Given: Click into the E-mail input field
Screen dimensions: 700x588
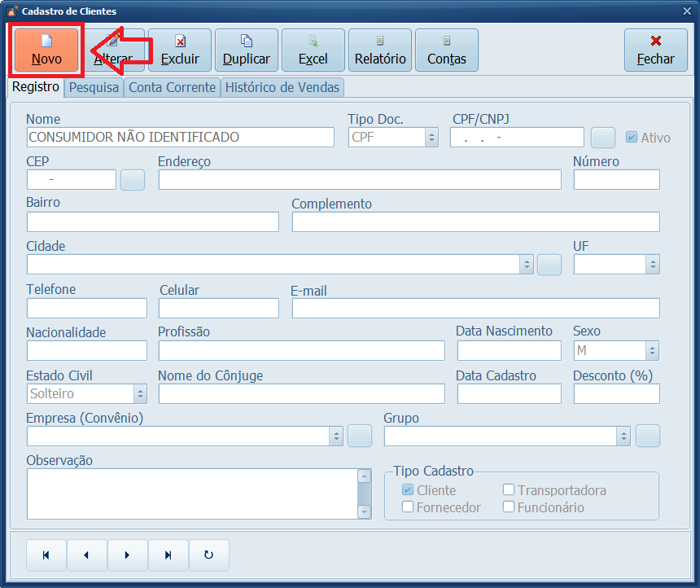Looking at the screenshot, I should click(475, 308).
